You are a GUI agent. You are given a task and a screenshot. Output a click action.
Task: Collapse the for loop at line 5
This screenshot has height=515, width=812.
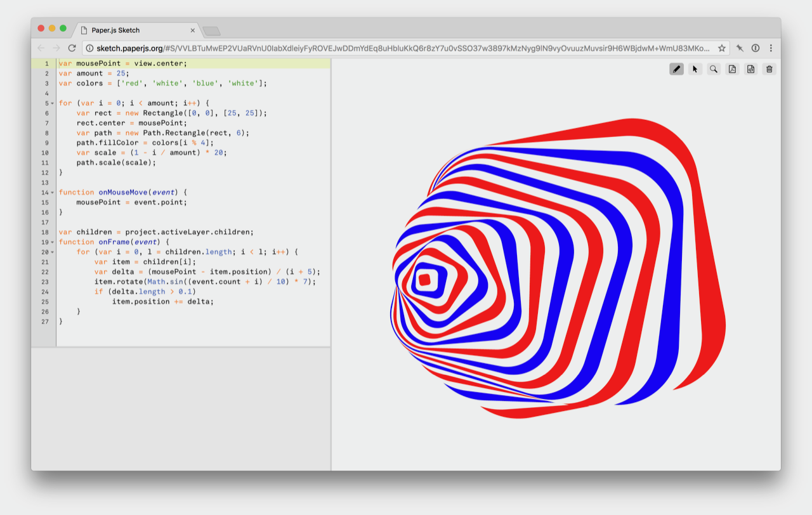53,103
